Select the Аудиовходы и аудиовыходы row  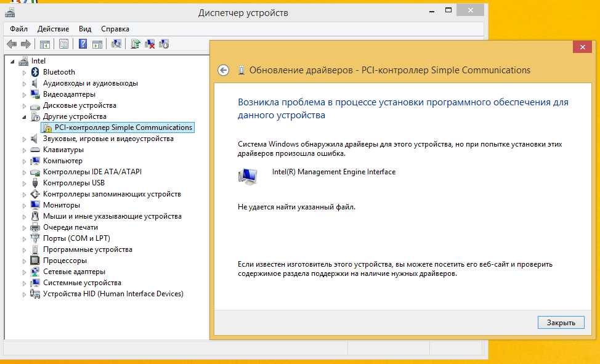point(91,83)
